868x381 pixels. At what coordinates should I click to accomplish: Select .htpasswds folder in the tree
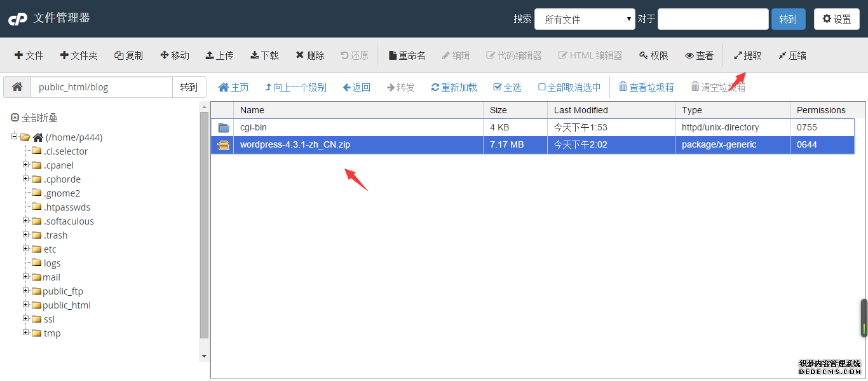pos(67,207)
